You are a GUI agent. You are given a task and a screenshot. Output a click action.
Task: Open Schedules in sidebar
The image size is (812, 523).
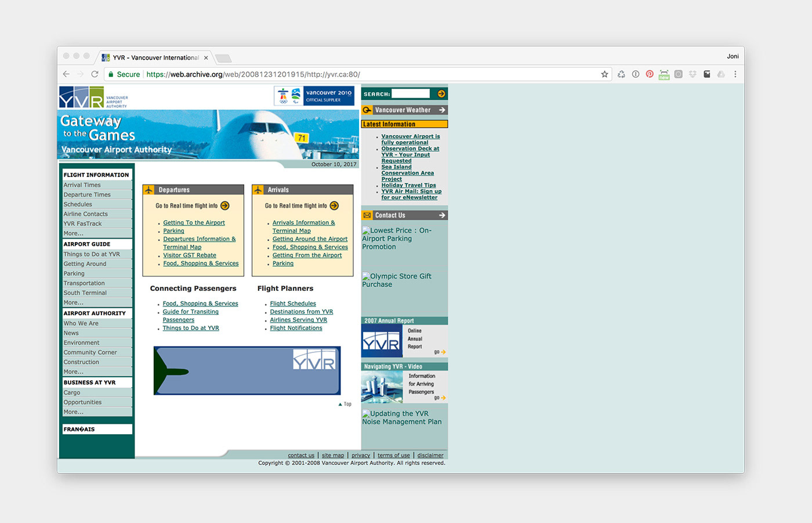[78, 204]
